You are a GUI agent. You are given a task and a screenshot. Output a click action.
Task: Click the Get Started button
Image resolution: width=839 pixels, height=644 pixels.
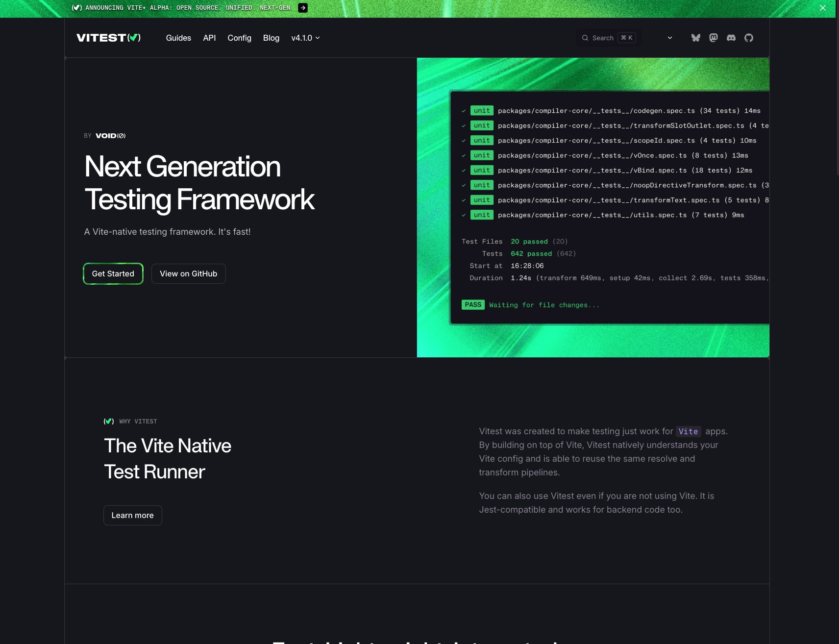(113, 273)
